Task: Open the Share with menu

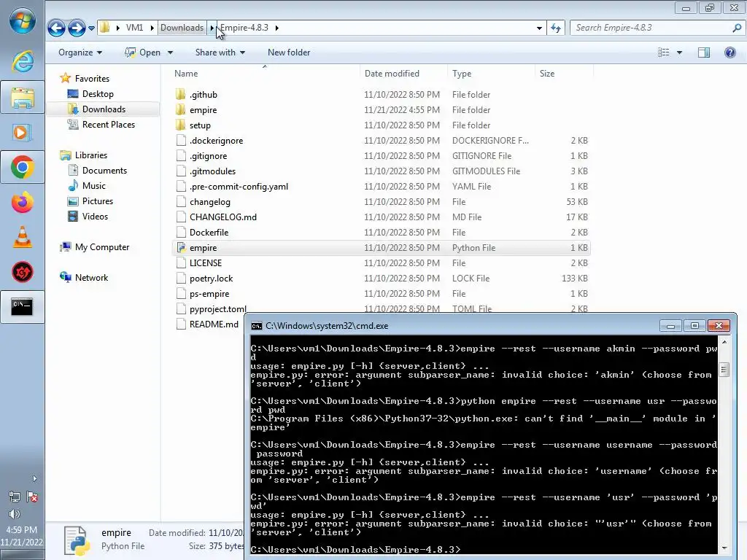Action: pyautogui.click(x=220, y=52)
